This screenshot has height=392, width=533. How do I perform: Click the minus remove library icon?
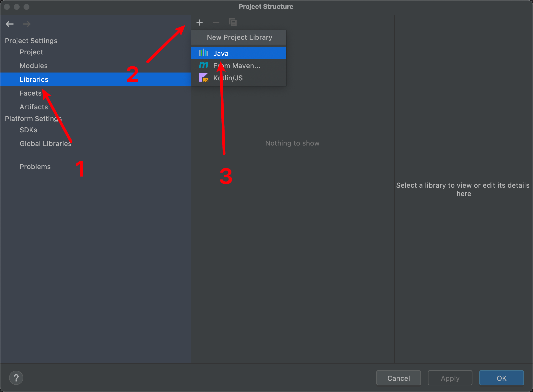(x=216, y=23)
